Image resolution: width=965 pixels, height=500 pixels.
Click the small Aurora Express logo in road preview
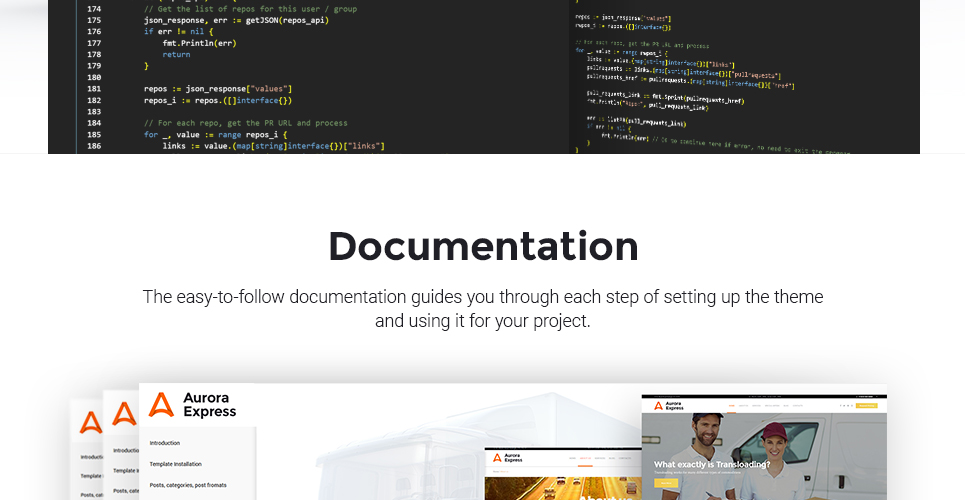pos(508,458)
